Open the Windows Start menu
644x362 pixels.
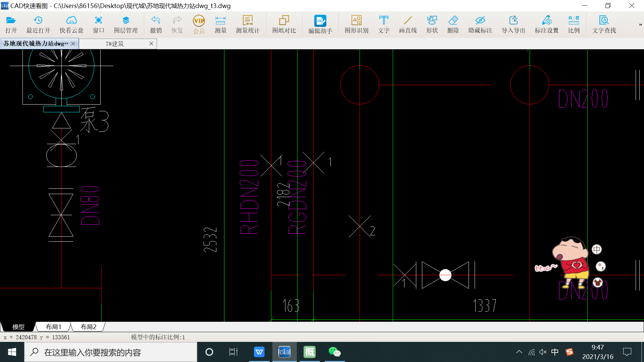tap(12, 352)
